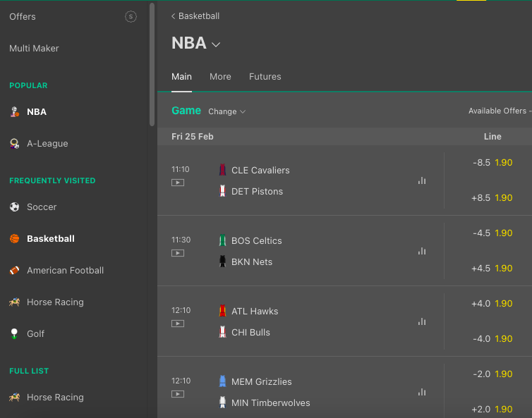Viewport: 532px width, 418px height.
Task: Expand the NBA league dropdown chevron
Action: [216, 44]
